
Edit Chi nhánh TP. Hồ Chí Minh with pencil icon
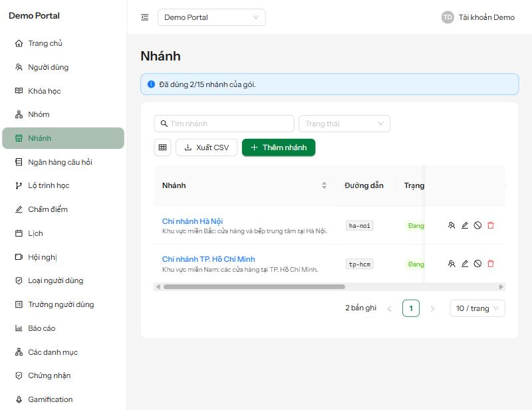point(464,264)
